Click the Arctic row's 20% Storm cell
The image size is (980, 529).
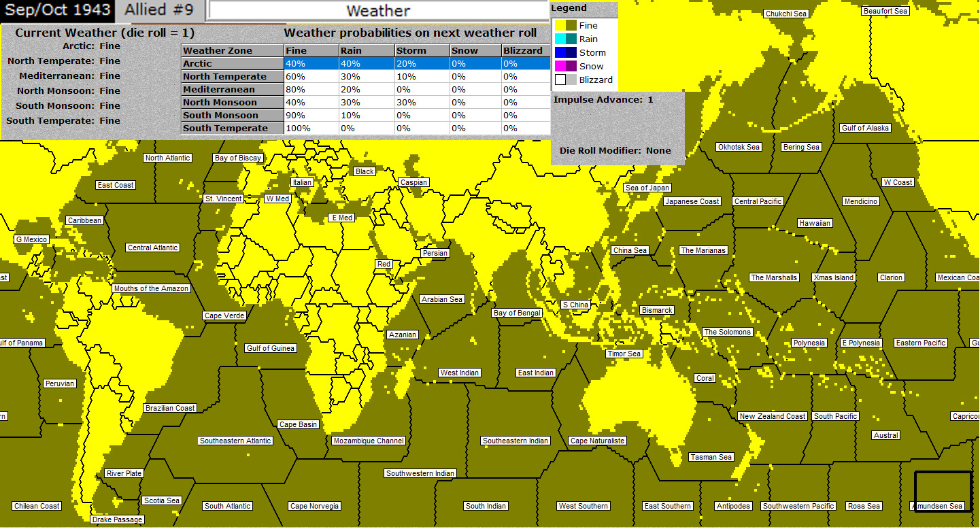click(x=422, y=63)
